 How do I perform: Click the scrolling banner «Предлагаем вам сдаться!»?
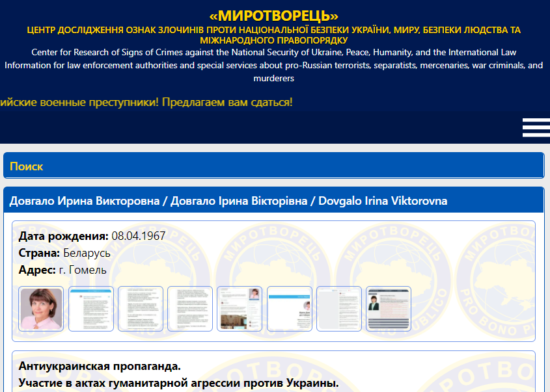pos(146,101)
